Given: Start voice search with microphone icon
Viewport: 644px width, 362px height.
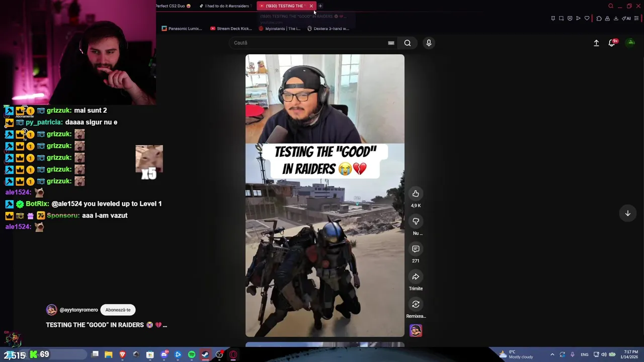Looking at the screenshot, I should point(429,43).
